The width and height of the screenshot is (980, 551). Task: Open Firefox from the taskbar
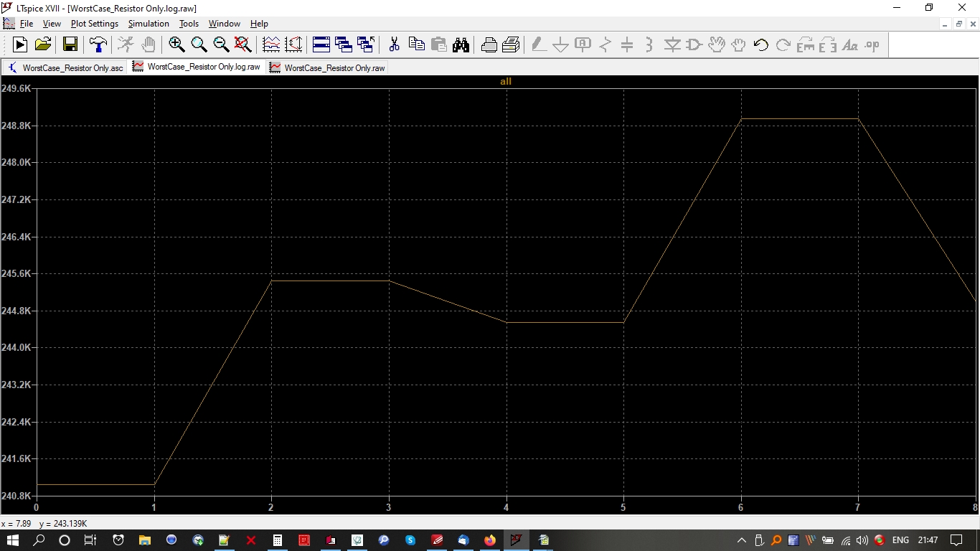(x=490, y=540)
